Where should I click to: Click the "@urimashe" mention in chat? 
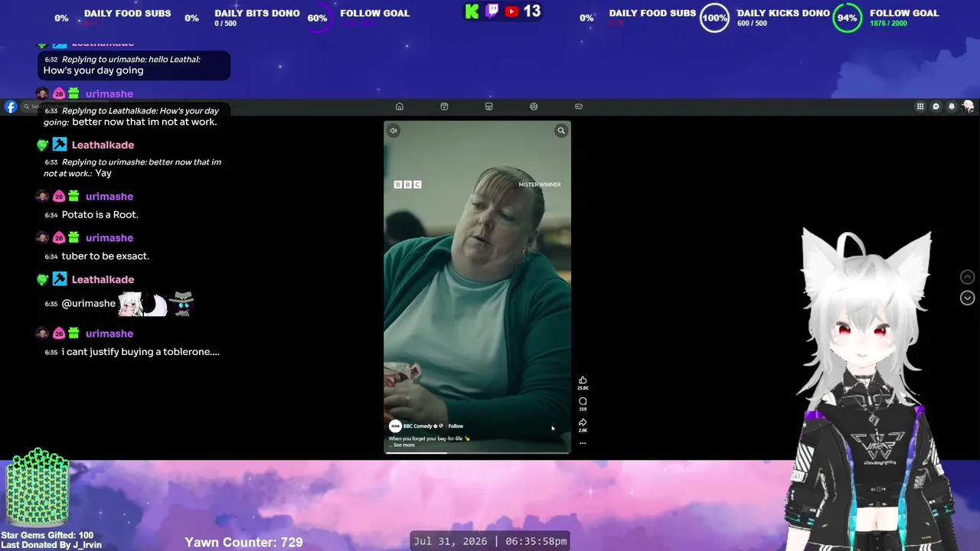tap(89, 303)
